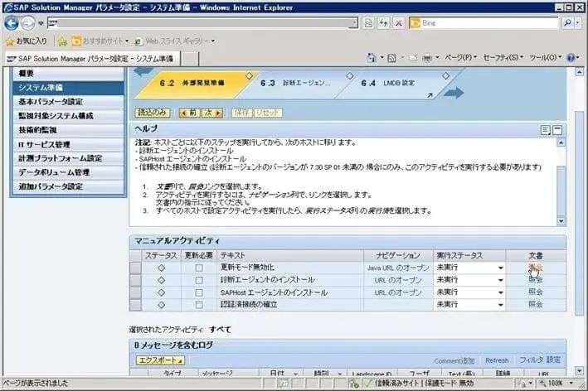Viewport: 588px width, 391px height.
Task: Select データボリューム管理 in left navigation
Action: (x=69, y=172)
